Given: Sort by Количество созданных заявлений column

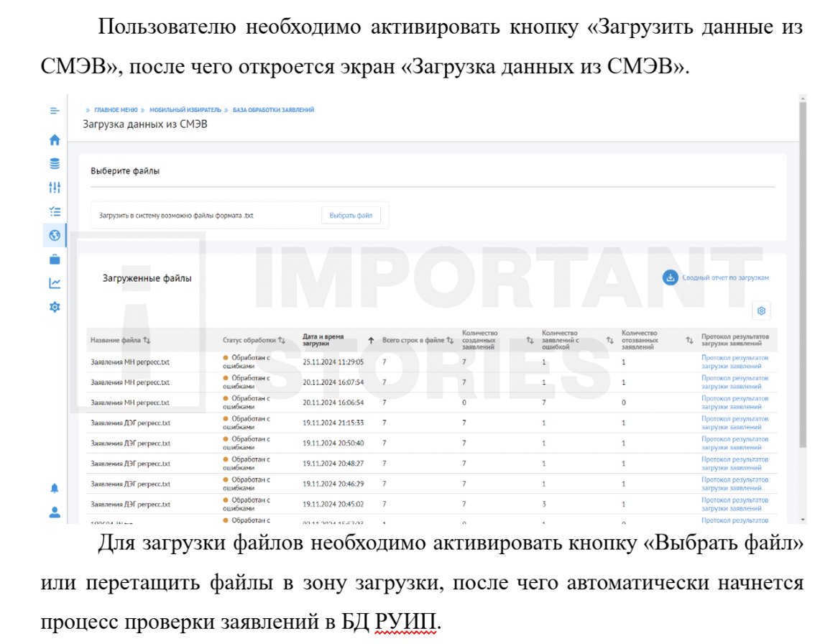Looking at the screenshot, I should [530, 340].
